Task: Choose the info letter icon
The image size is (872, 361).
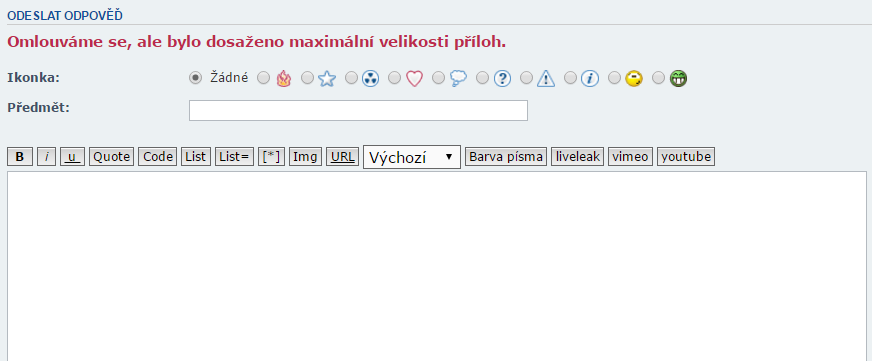Action: click(x=590, y=79)
